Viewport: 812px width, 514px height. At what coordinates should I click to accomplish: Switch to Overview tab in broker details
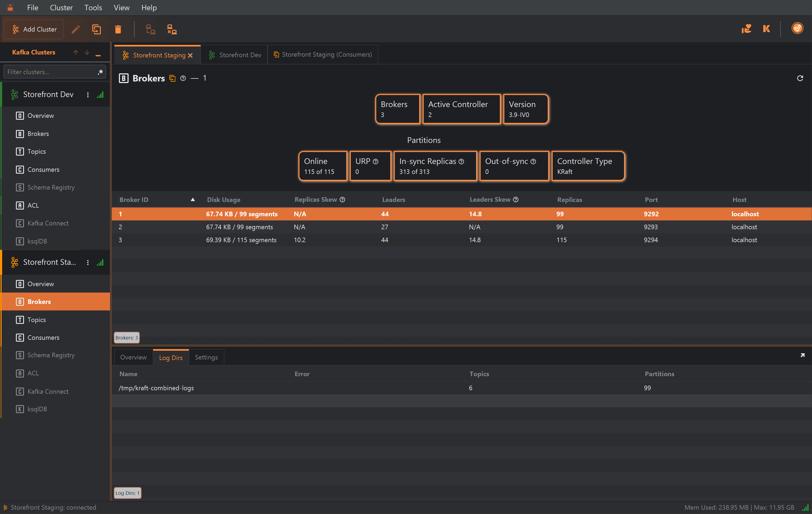[133, 358]
